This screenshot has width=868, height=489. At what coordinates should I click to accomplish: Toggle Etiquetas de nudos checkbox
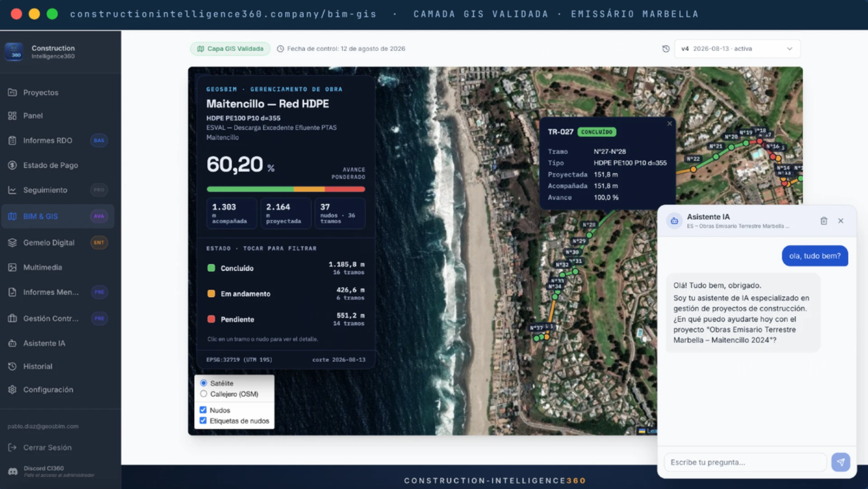pos(203,421)
